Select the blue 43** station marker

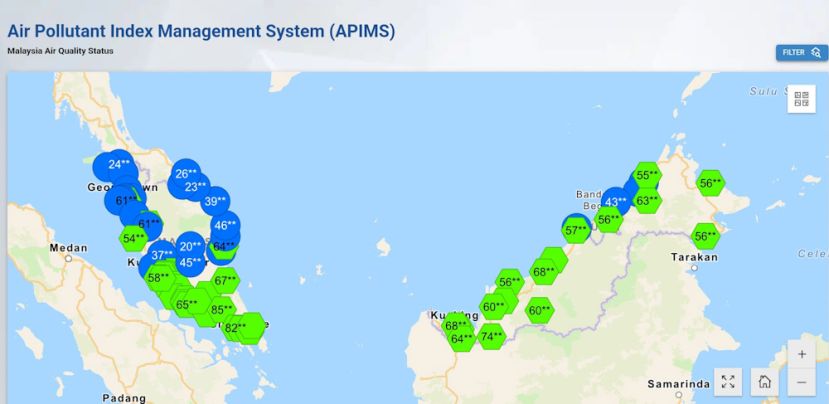[615, 202]
